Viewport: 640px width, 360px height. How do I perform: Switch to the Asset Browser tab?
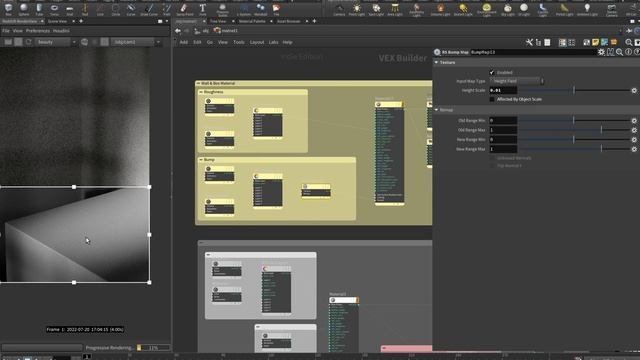pyautogui.click(x=289, y=21)
